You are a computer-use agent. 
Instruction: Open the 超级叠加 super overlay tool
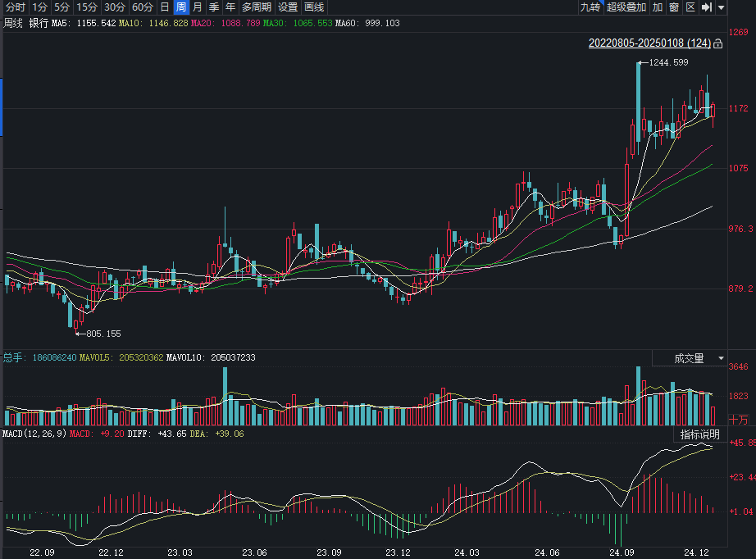pos(626,7)
